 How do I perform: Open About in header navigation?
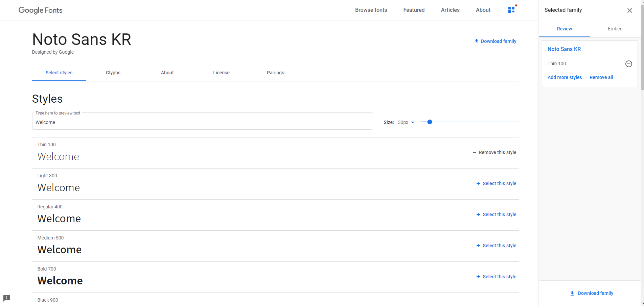[483, 10]
